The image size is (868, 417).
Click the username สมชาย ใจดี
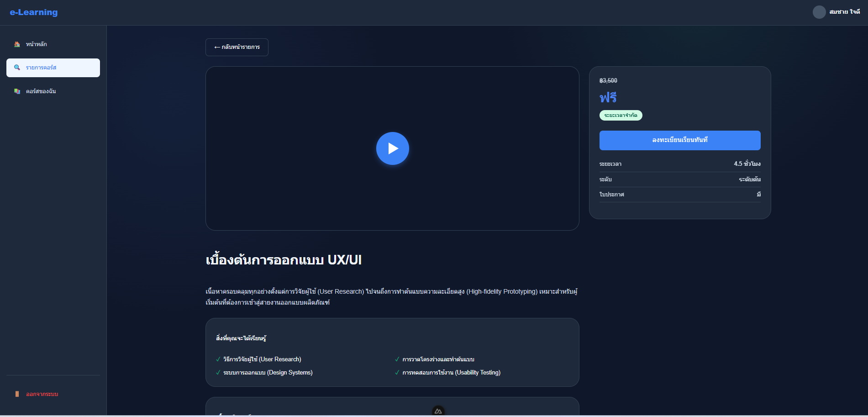tap(844, 12)
